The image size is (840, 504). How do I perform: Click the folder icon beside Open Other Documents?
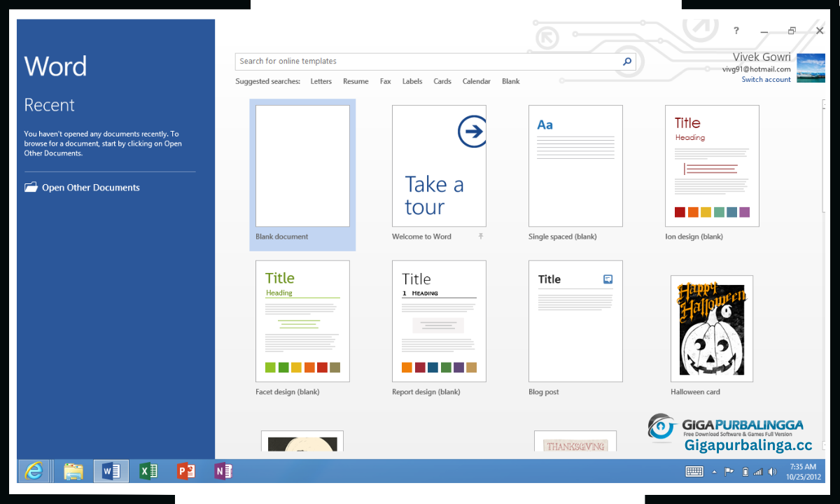[x=31, y=188]
